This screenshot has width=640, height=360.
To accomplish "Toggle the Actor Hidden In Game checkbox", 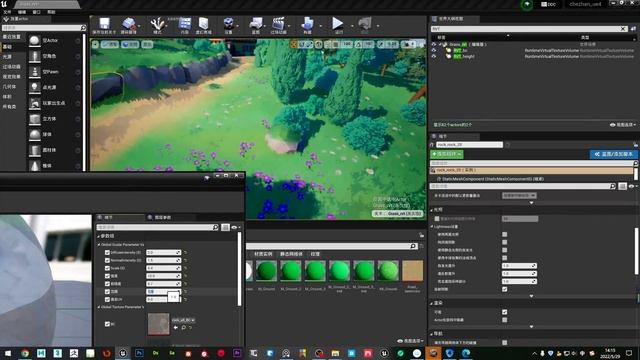I will (x=504, y=320).
